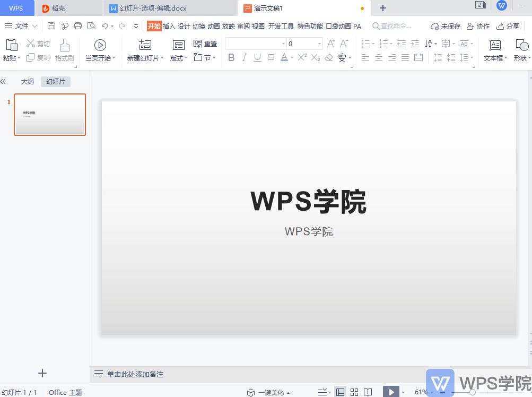Click the Collaborate (协作) button

(478, 26)
